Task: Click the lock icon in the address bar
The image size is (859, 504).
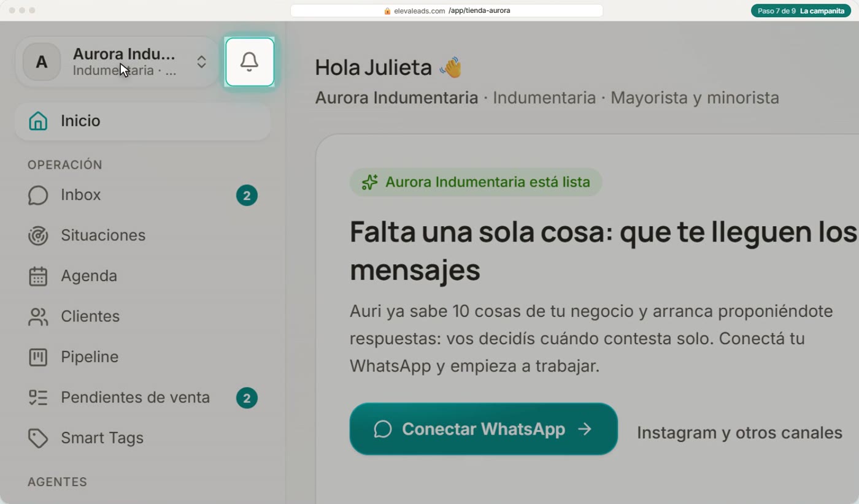Action: coord(387,11)
